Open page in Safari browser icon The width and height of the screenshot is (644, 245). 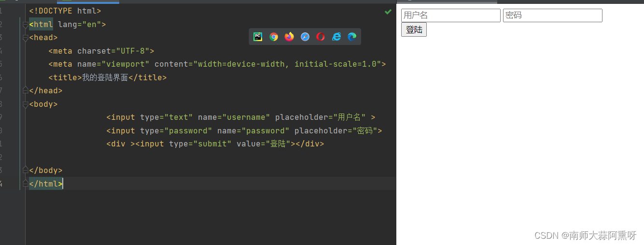[x=305, y=37]
